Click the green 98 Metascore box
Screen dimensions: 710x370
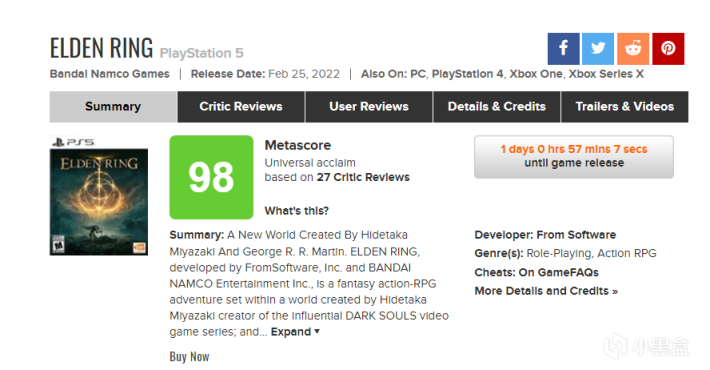(x=211, y=177)
